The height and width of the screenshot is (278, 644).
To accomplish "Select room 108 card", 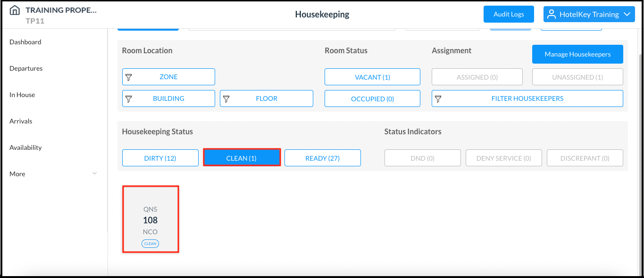I will [151, 219].
